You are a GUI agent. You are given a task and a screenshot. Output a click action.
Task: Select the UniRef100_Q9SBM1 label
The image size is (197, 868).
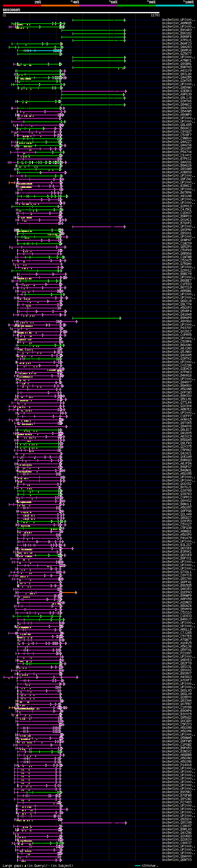[177, 64]
